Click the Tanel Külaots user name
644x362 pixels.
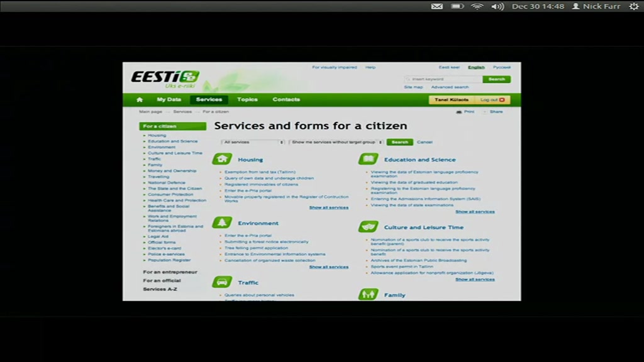coord(452,100)
